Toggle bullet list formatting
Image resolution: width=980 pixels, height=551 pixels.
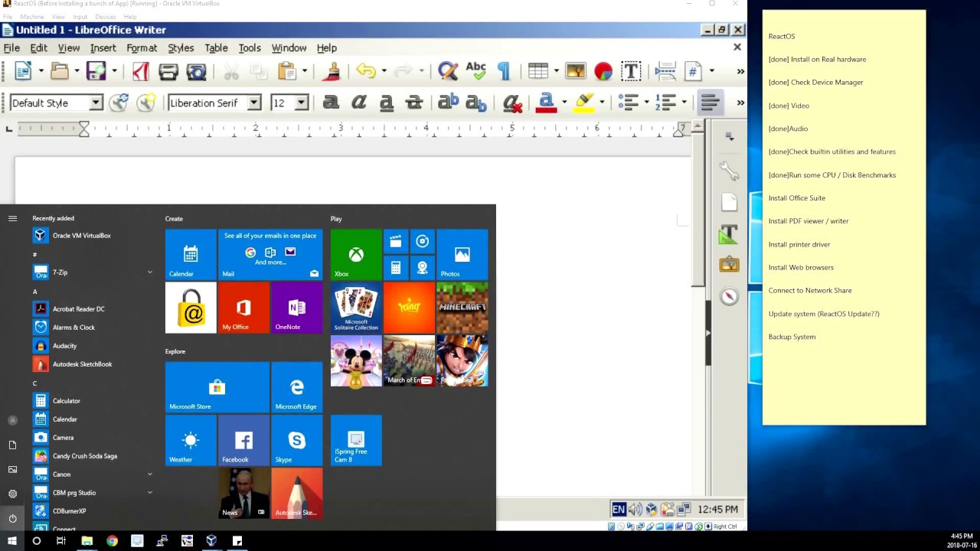pyautogui.click(x=628, y=103)
